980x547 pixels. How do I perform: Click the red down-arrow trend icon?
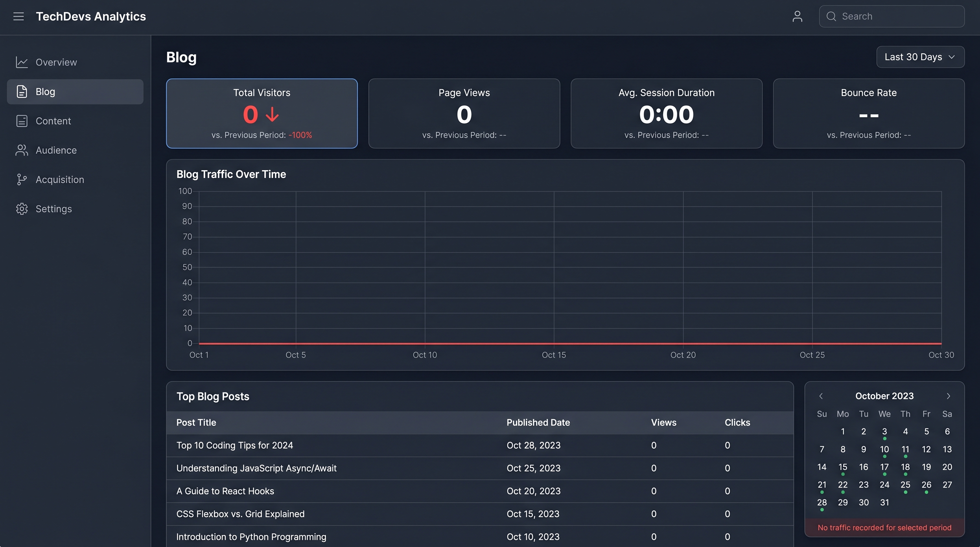272,115
